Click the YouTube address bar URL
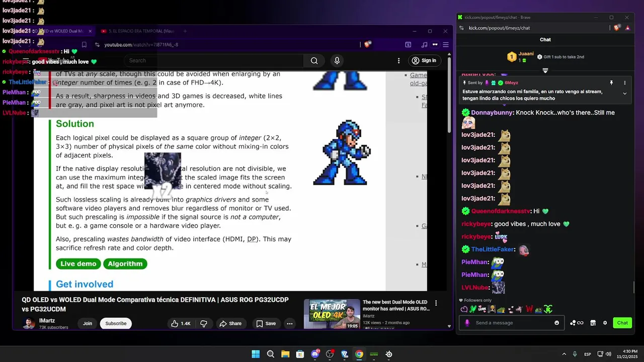Screen dimensions: 644x362 (141, 45)
